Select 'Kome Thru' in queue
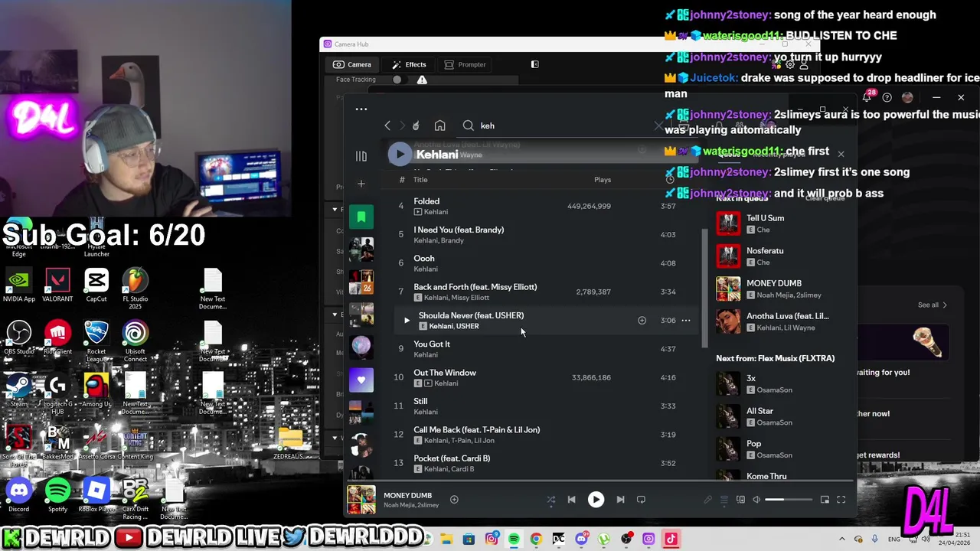The image size is (980, 551). pos(766,476)
